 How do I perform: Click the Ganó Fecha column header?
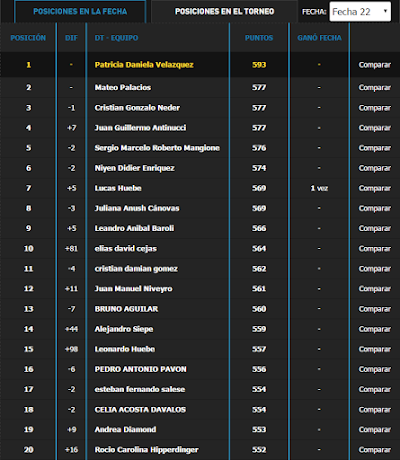coord(319,38)
